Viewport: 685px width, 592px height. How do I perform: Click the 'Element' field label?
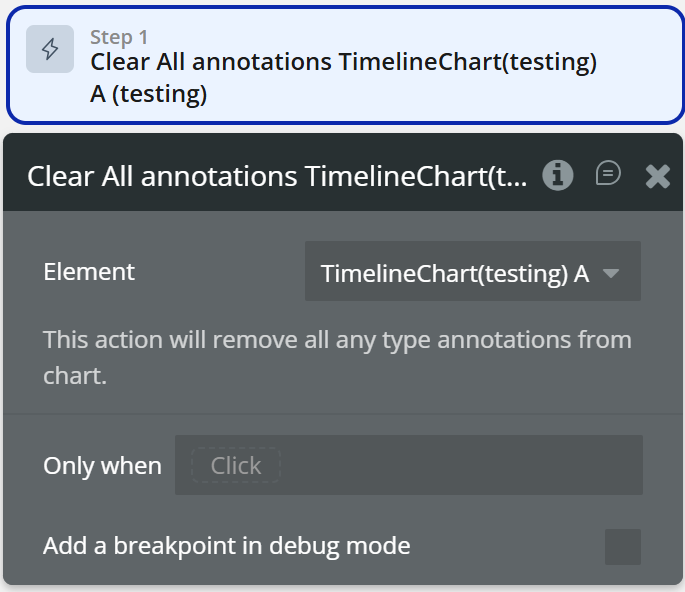[x=89, y=272]
